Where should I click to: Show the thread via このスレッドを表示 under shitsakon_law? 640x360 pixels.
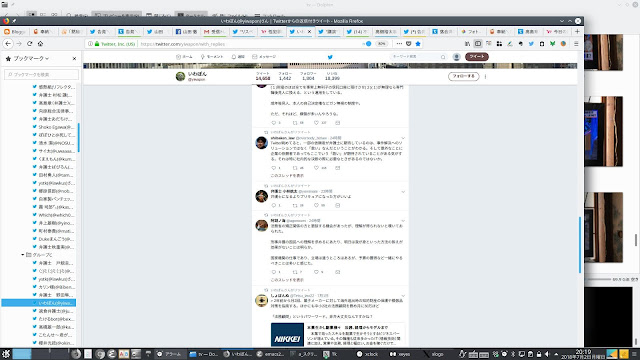click(287, 176)
